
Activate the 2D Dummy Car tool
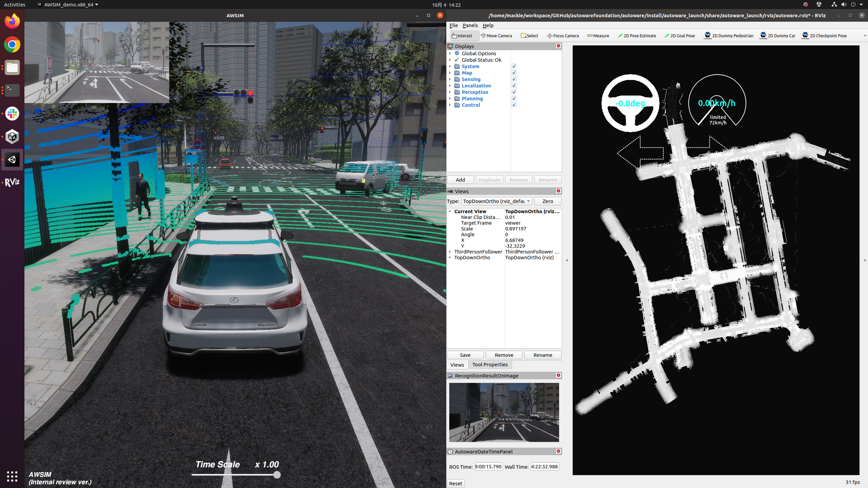(x=778, y=36)
